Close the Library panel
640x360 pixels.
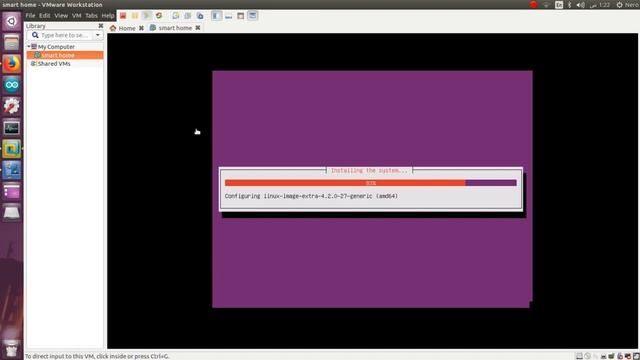[101, 26]
